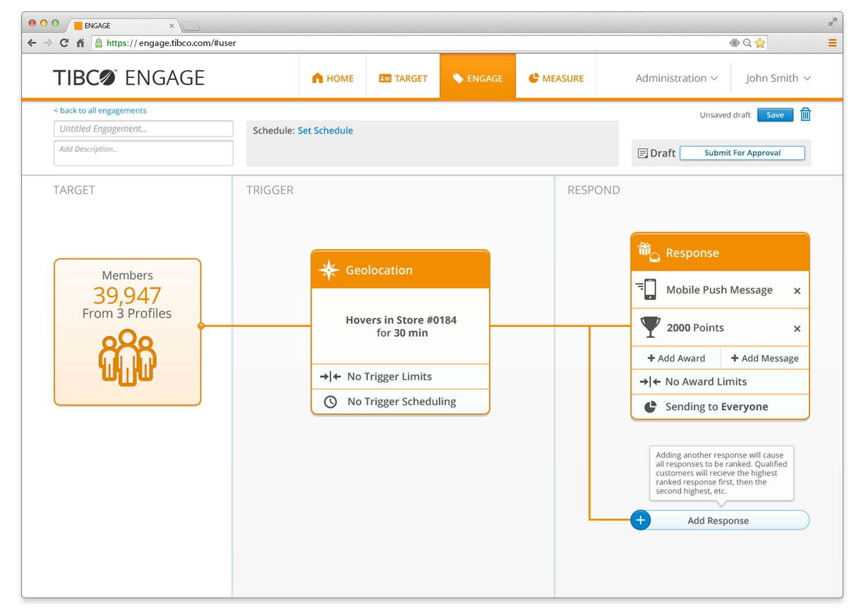Click the blue plus circle icon

[x=641, y=520]
